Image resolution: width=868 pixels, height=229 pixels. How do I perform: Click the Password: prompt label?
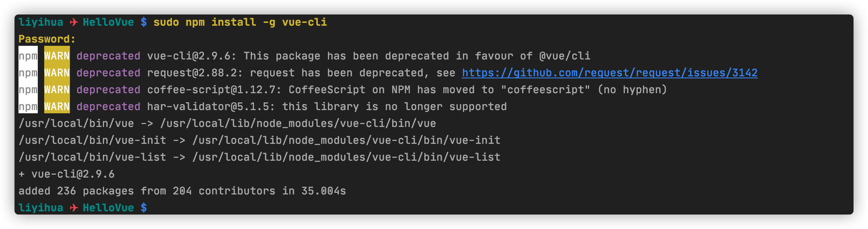[x=47, y=39]
